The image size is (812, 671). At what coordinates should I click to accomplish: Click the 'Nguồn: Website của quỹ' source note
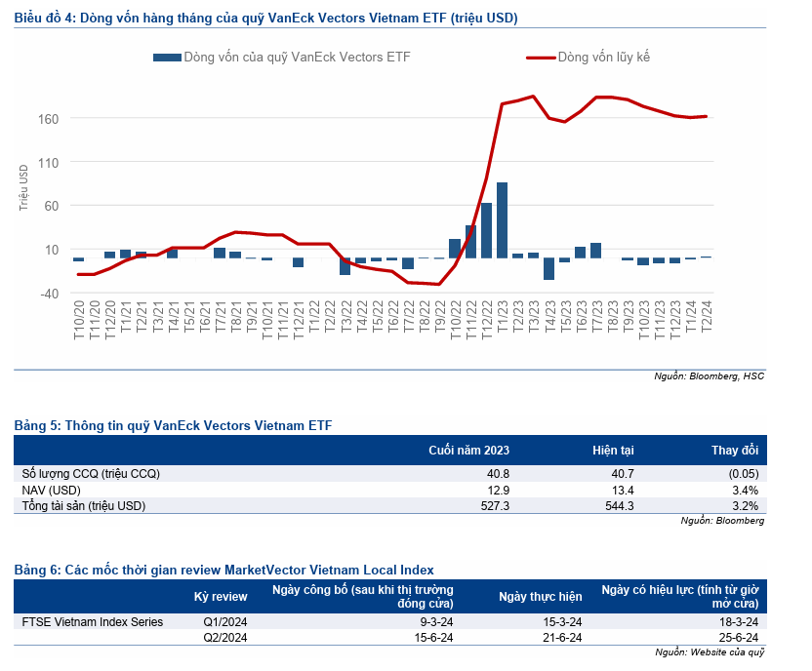710,651
